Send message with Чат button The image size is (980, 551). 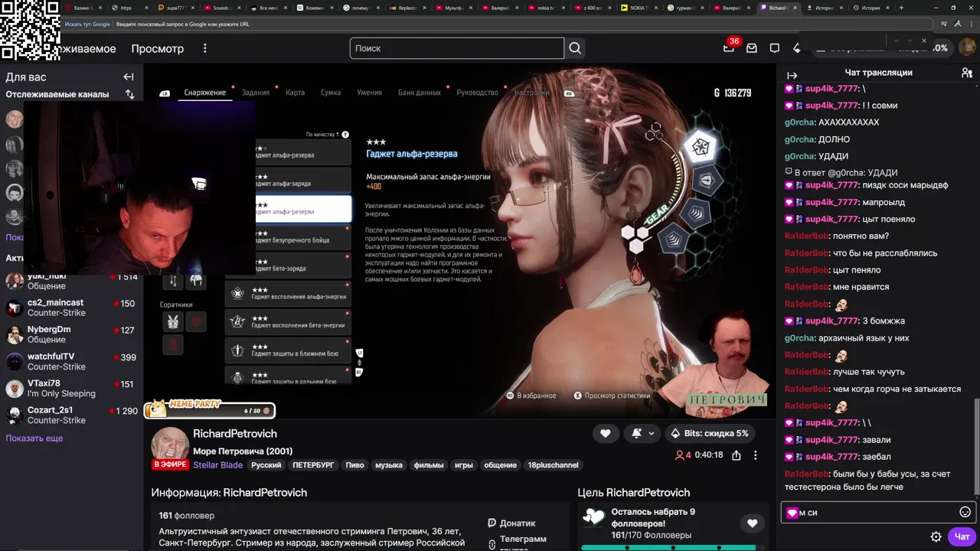pos(962,536)
